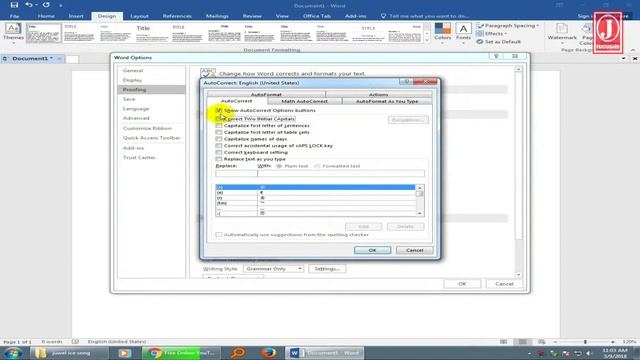The height and width of the screenshot is (360, 640).
Task: Toggle Capitalize first letter of table cells
Action: (219, 132)
